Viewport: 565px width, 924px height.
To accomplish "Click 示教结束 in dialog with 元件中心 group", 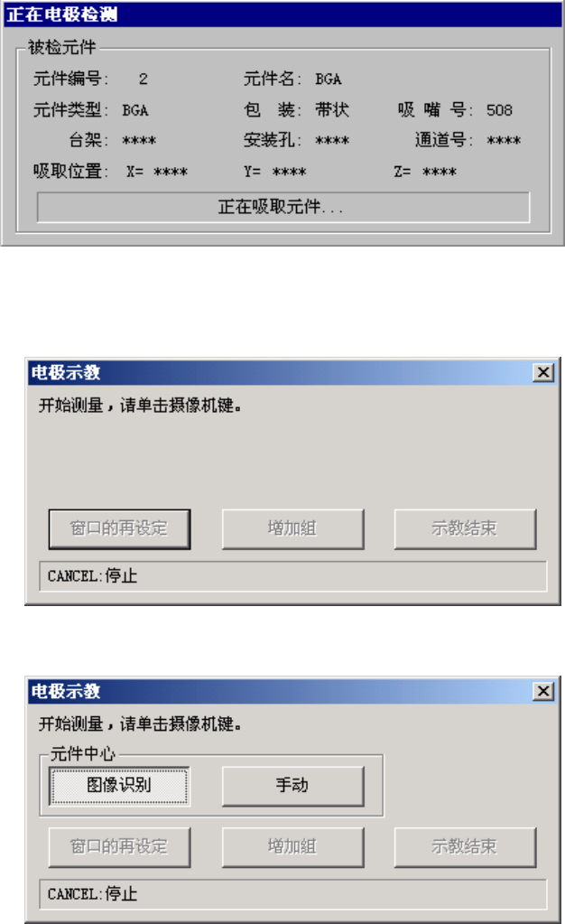I will tap(465, 847).
